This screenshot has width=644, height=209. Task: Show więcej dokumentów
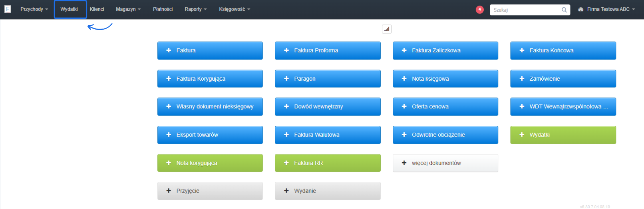[x=445, y=163]
